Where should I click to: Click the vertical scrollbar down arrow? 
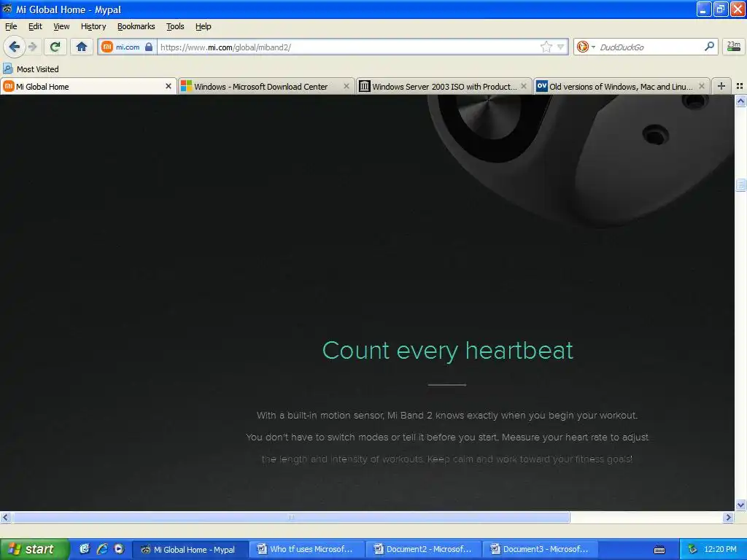740,505
